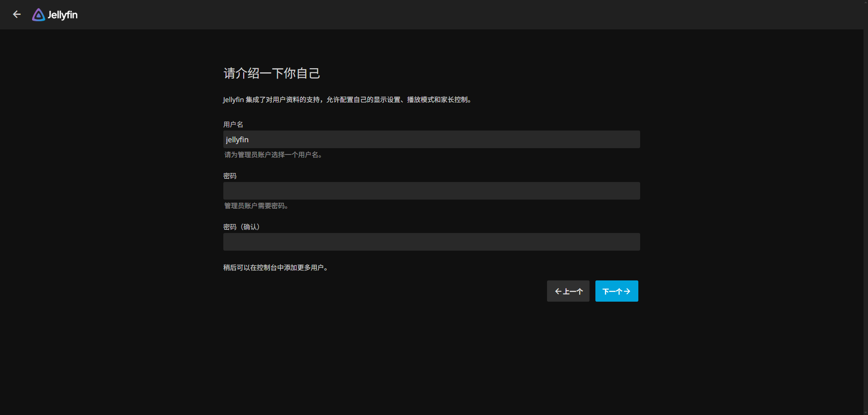Focus the 密码（确认）confirm password field
The height and width of the screenshot is (415, 868).
431,242
